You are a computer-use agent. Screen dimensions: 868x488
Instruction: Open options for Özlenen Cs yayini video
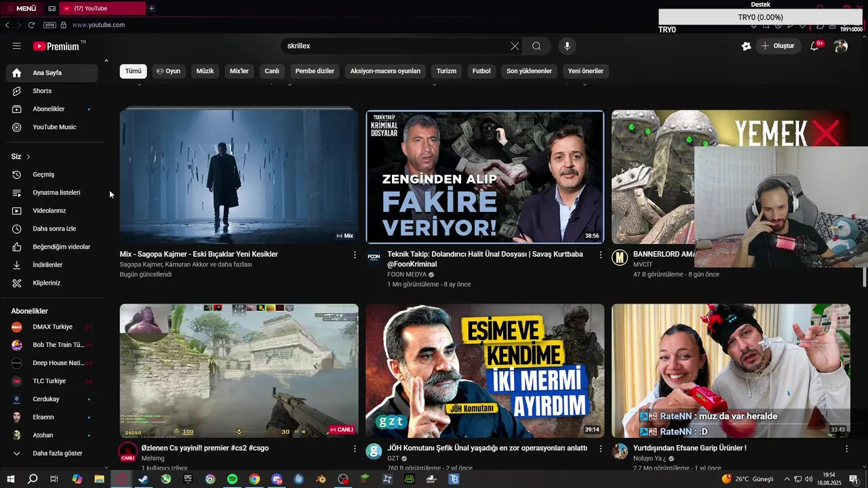[355, 449]
